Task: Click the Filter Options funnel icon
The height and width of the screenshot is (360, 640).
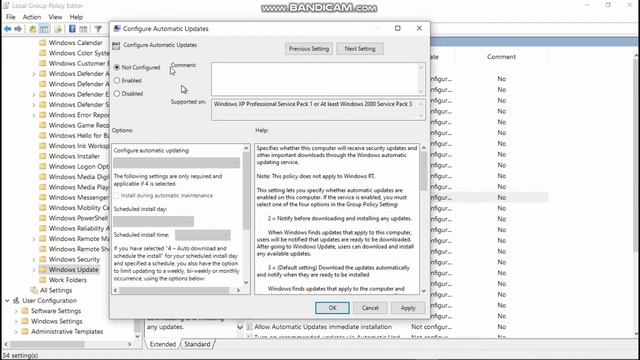Action: [98, 29]
